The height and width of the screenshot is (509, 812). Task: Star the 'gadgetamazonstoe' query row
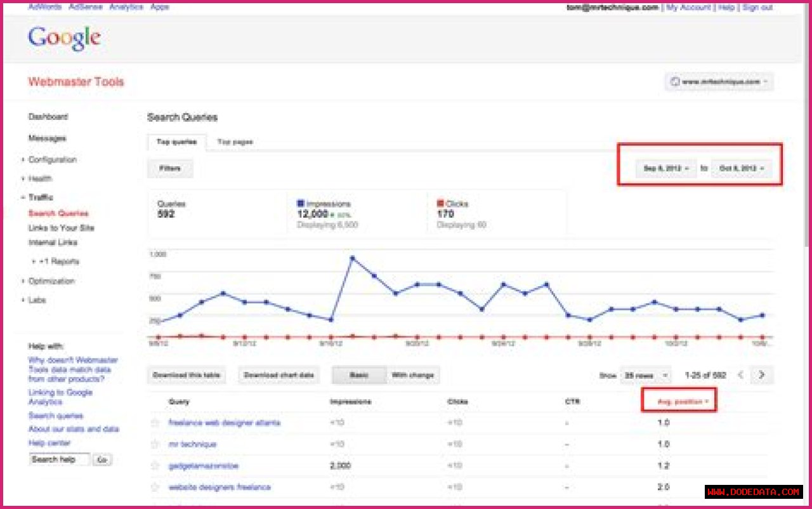[x=155, y=466]
